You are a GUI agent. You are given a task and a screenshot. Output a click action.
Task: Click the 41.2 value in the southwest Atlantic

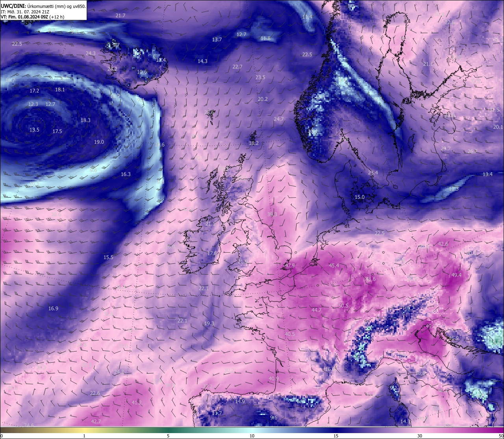click(x=137, y=402)
